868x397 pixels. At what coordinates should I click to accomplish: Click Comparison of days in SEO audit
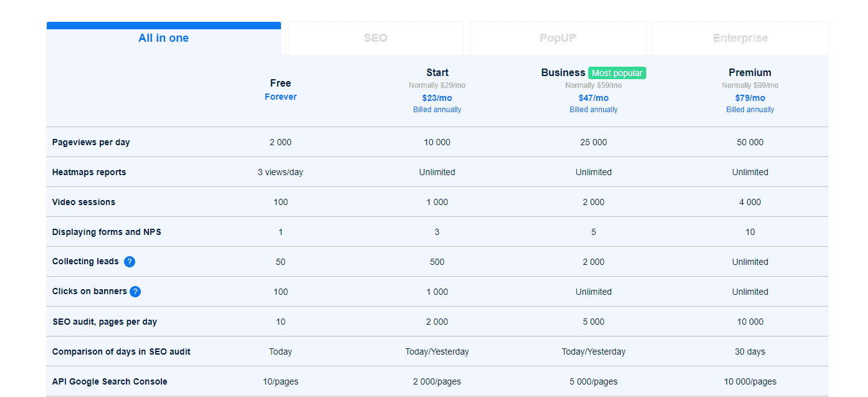point(122,352)
